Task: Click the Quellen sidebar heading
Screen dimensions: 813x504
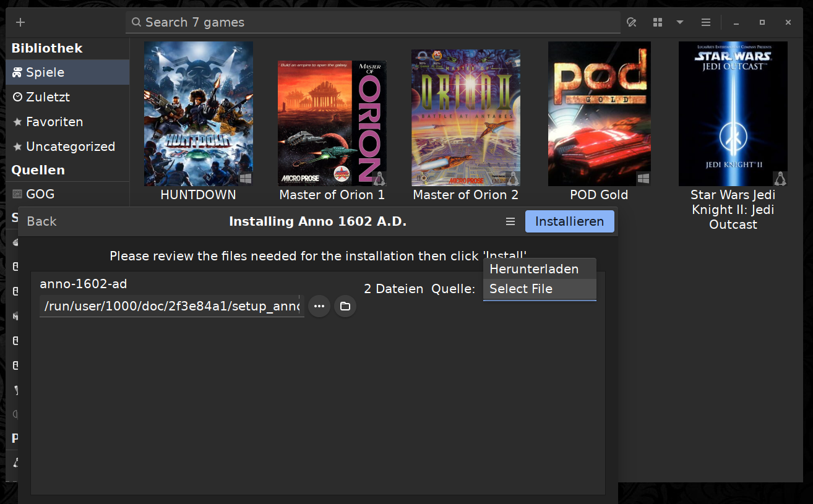Action: [x=38, y=170]
